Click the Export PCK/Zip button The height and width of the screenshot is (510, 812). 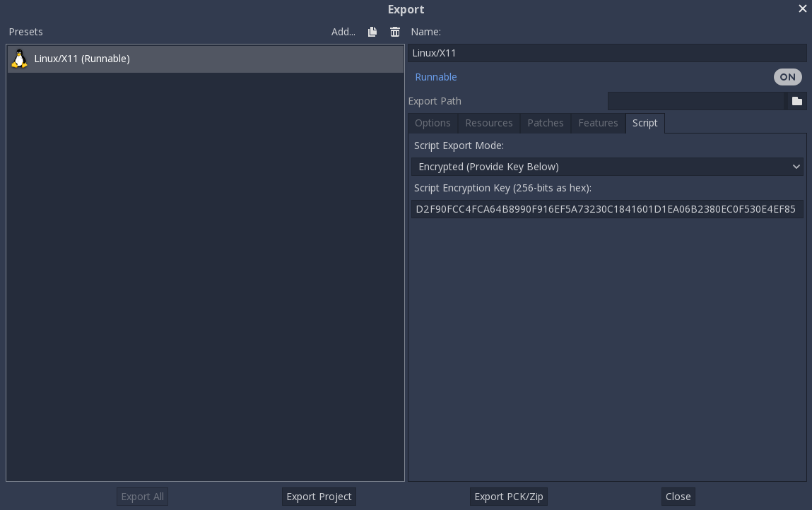(509, 497)
